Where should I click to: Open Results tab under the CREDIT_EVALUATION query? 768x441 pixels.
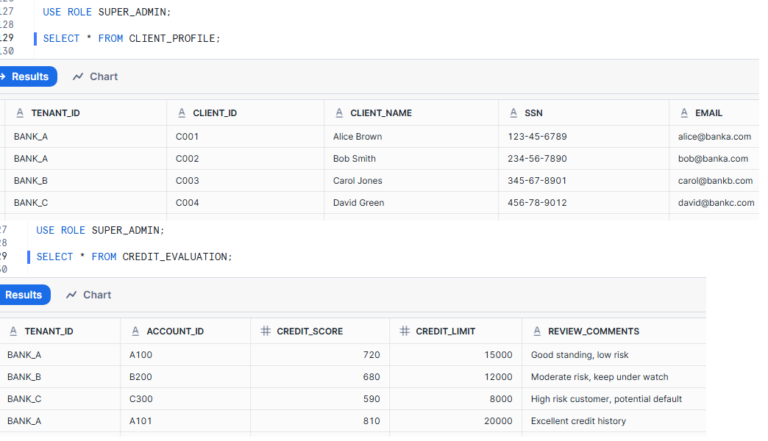tap(22, 295)
